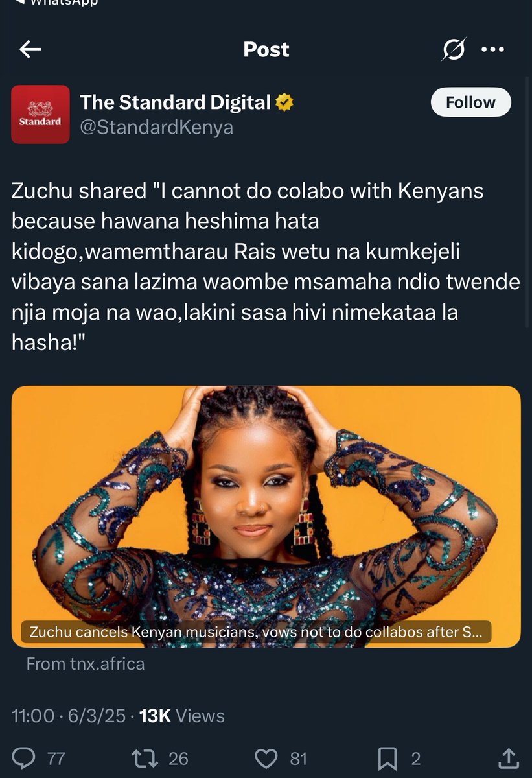Open The Standard logo profile picture
This screenshot has width=532, height=778.
tap(40, 114)
